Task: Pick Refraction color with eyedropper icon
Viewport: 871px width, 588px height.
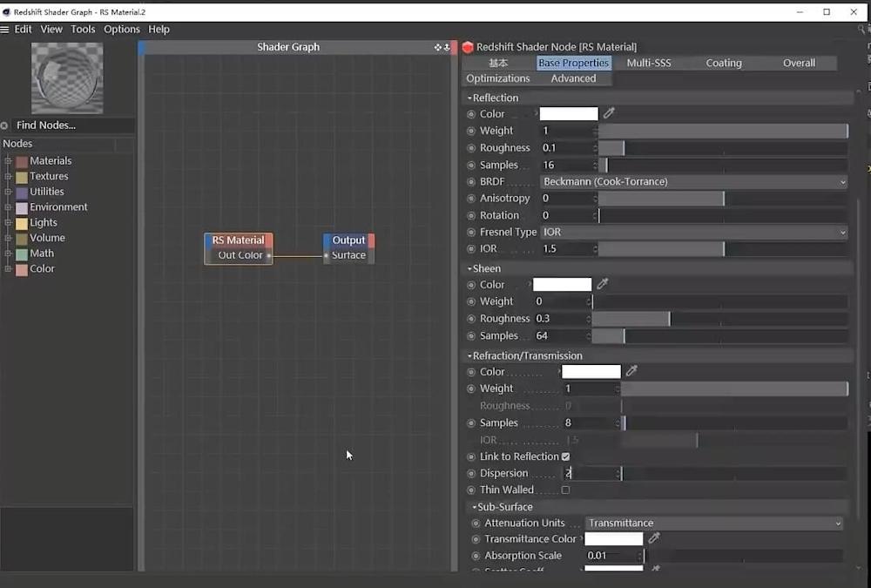Action: coord(631,371)
